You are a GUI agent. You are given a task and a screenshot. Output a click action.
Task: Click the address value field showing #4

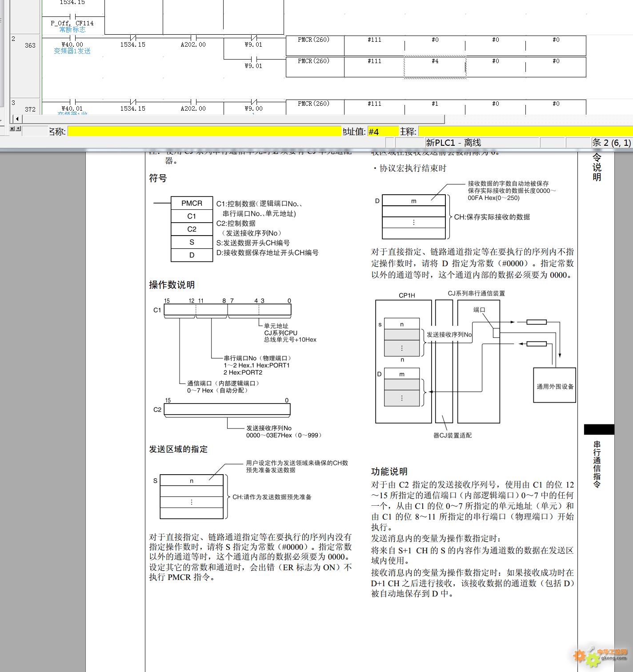(382, 132)
